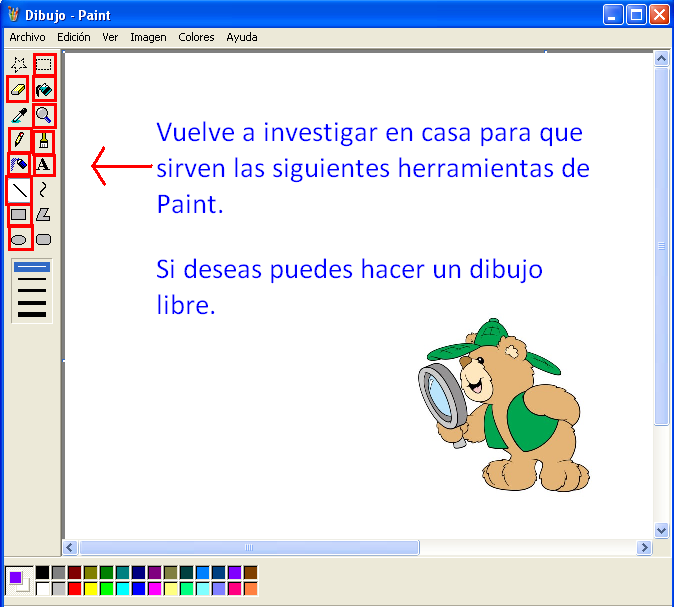Select the thinnest line width option

pos(32,267)
